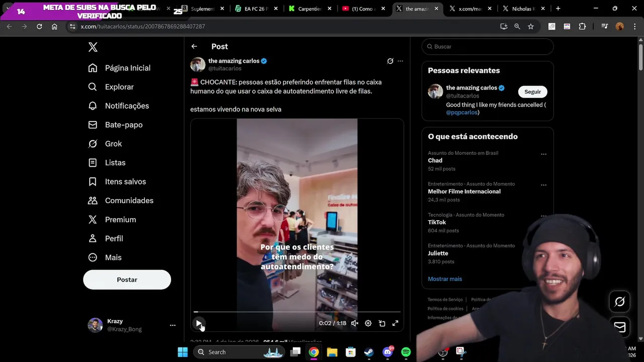Click Mostrar mais under trends
The image size is (644, 362).
[445, 279]
